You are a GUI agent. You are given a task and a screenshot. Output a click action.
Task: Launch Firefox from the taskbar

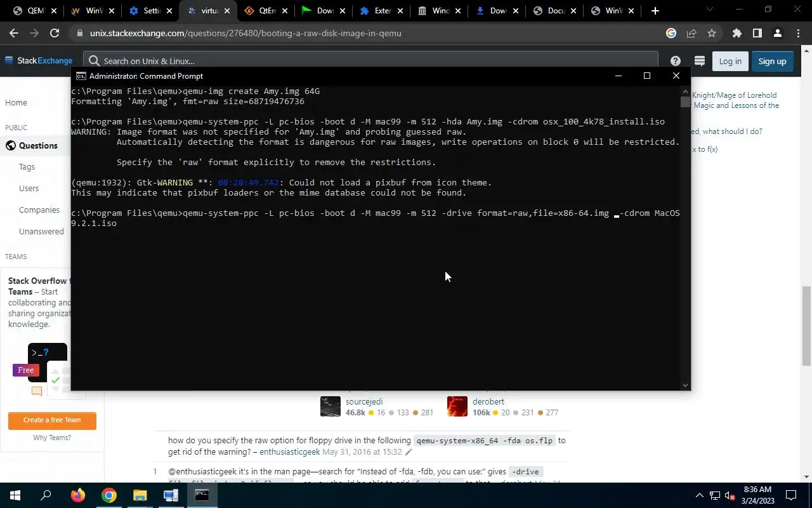pos(78,495)
